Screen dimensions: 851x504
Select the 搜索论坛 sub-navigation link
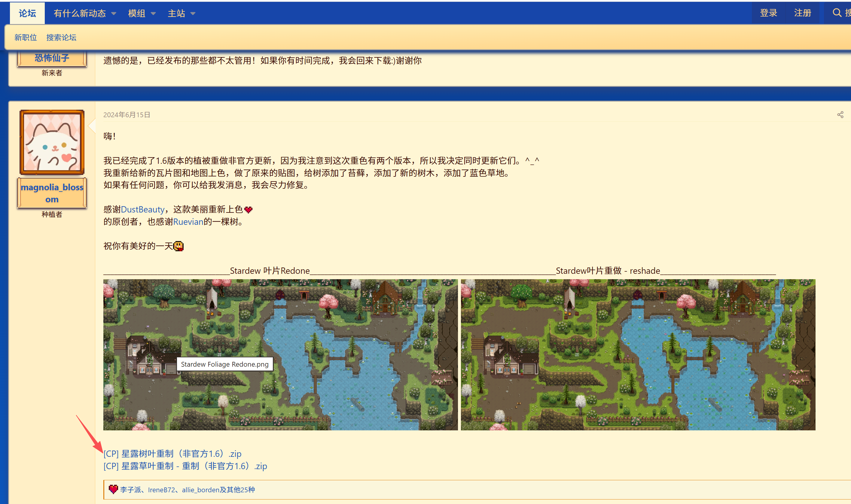coord(61,37)
